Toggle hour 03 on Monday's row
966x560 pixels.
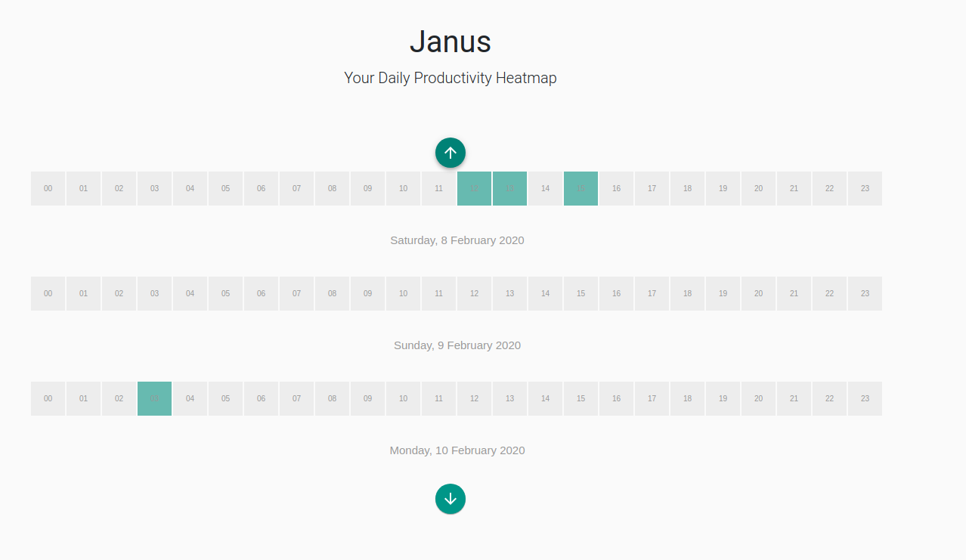tap(154, 398)
